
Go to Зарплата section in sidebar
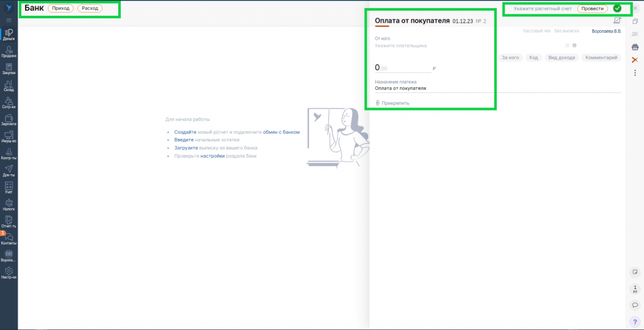(9, 119)
